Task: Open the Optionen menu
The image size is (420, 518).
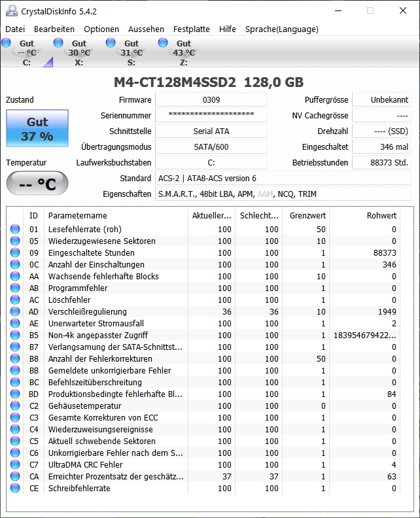Action: click(x=101, y=29)
